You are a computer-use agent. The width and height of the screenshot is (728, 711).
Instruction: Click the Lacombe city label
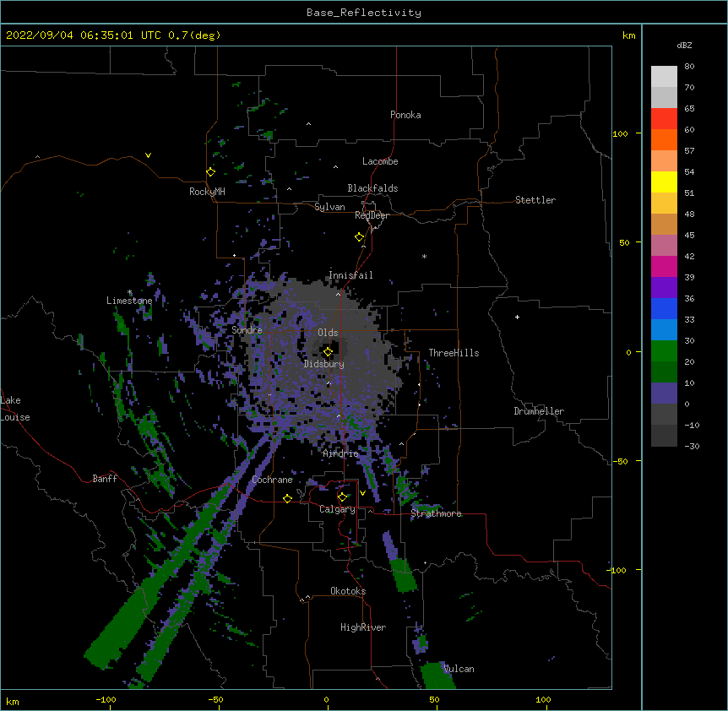click(x=380, y=161)
